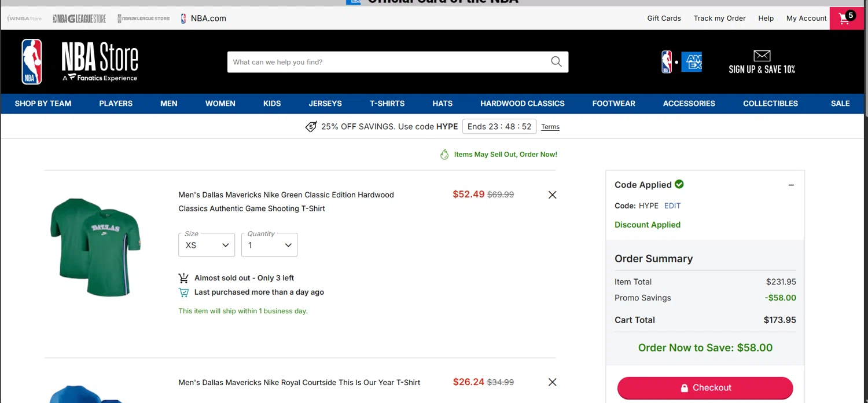Viewport: 868px width, 403px height.
Task: Open the Hats menu
Action: point(443,104)
